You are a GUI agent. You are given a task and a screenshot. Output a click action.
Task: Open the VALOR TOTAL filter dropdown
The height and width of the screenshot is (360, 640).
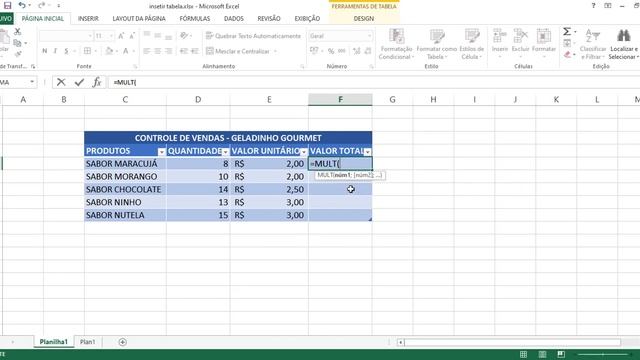368,152
